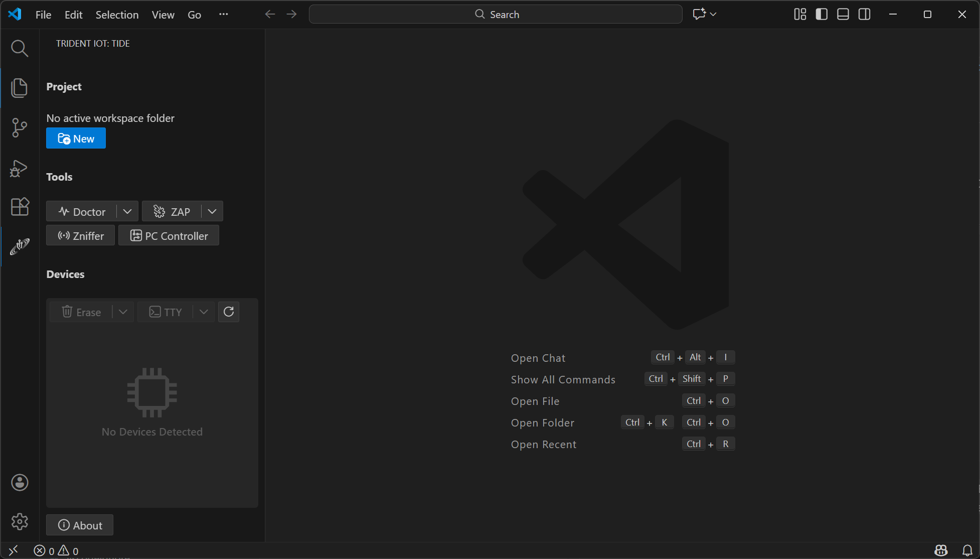This screenshot has height=559, width=980.
Task: Click the refresh devices icon
Action: 229,312
